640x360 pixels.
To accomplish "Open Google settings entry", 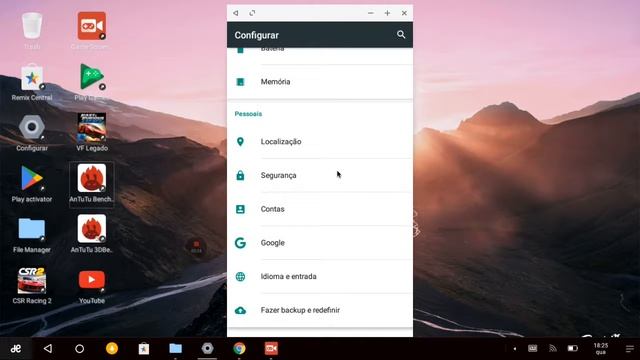I will coord(320,243).
